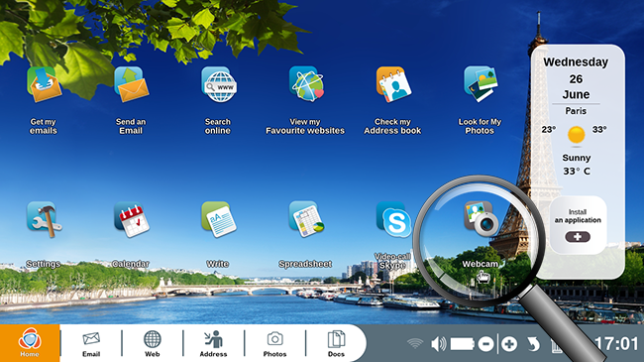
Task: Open the Photos tab in bottom bar
Action: 274,344
